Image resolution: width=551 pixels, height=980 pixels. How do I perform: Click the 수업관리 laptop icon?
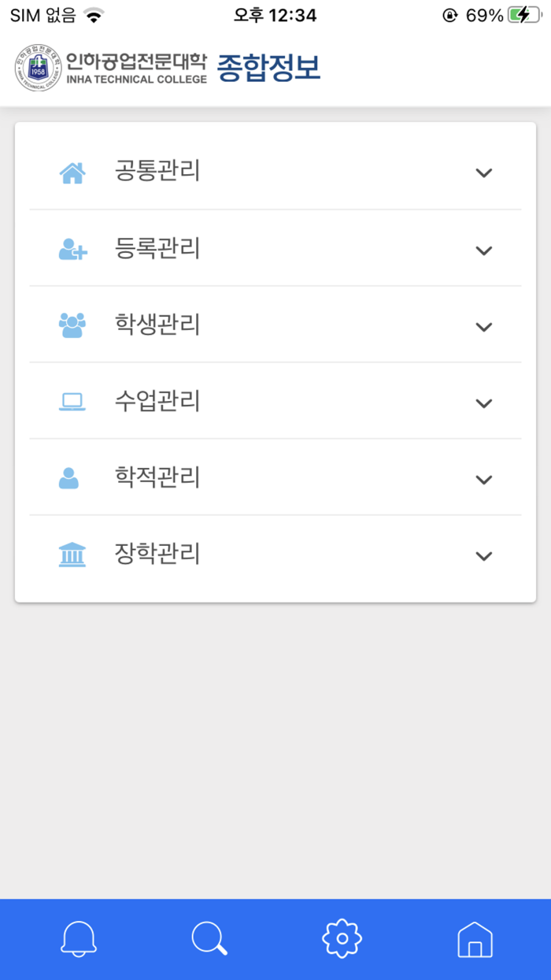72,401
